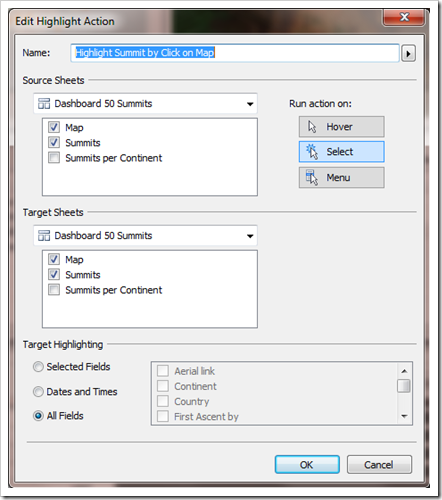The width and height of the screenshot is (442, 500).
Task: Check Summits per Continent in Source Sheets
Action: coord(54,157)
